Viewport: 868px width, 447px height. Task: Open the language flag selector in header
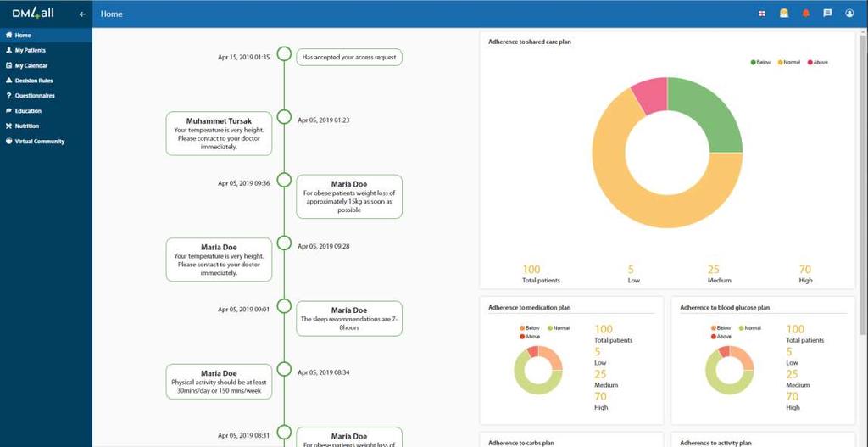click(x=762, y=14)
